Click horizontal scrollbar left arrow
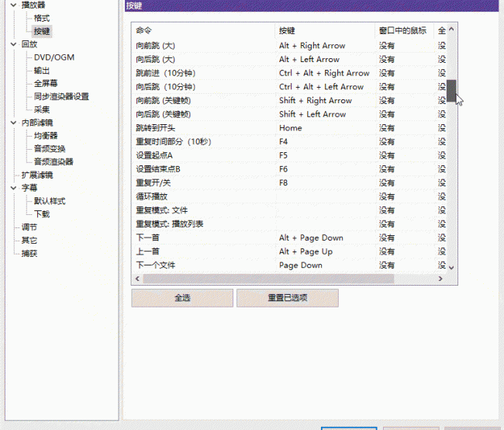The image size is (504, 430). click(x=137, y=279)
